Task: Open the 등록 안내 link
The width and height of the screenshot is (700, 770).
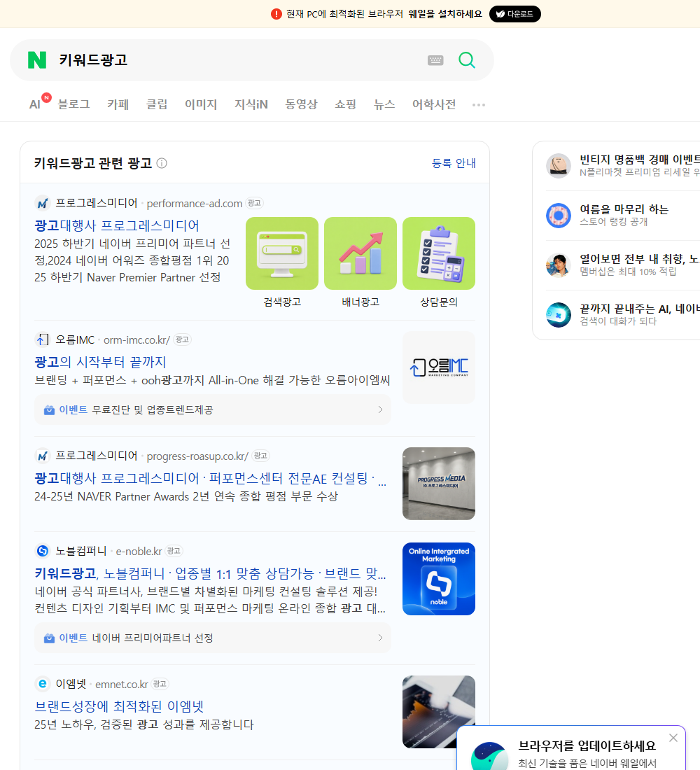Action: pos(454,163)
